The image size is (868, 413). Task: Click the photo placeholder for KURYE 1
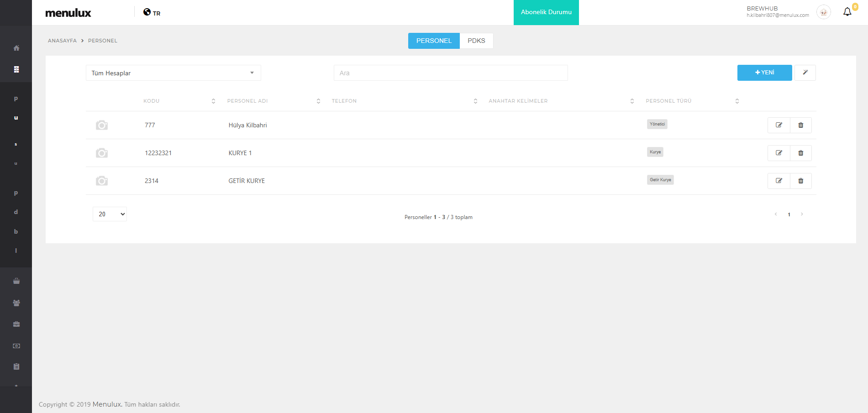coord(102,153)
